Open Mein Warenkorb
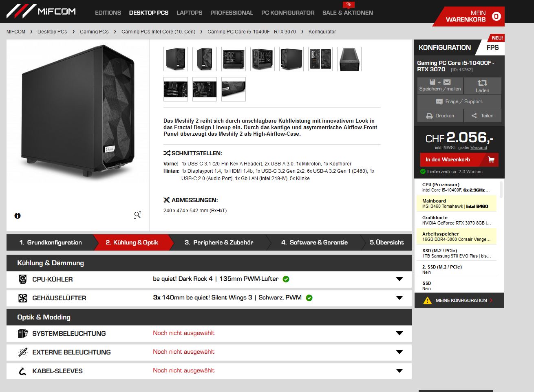This screenshot has height=392, width=534. [x=468, y=16]
